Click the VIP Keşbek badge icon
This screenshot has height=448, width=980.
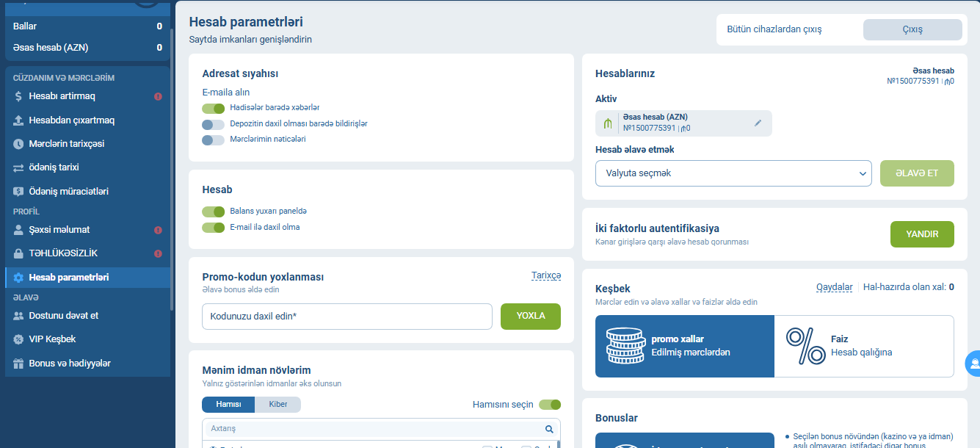click(x=19, y=339)
